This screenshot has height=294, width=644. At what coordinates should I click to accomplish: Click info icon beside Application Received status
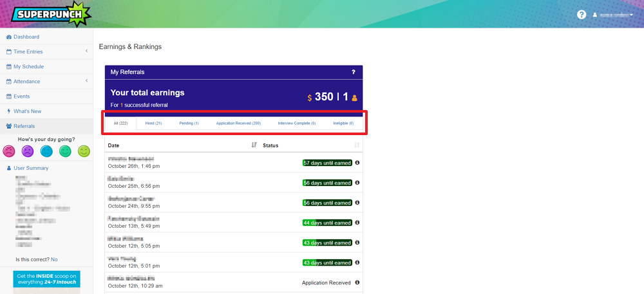[357, 282]
